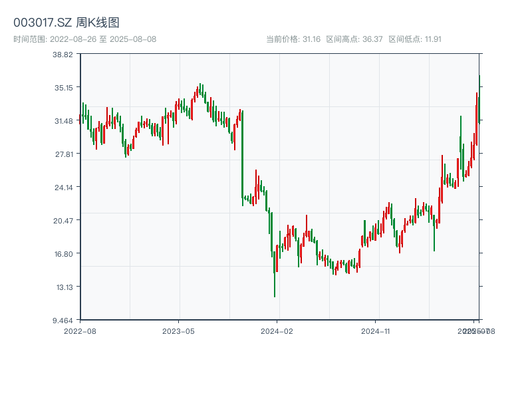Click the 24.14 y-axis price label

tap(63, 188)
